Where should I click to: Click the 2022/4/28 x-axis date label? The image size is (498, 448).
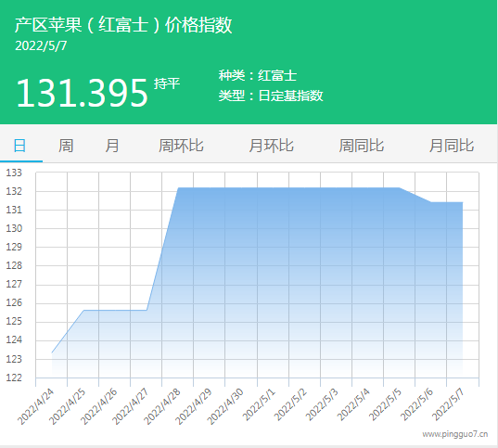click(x=162, y=406)
